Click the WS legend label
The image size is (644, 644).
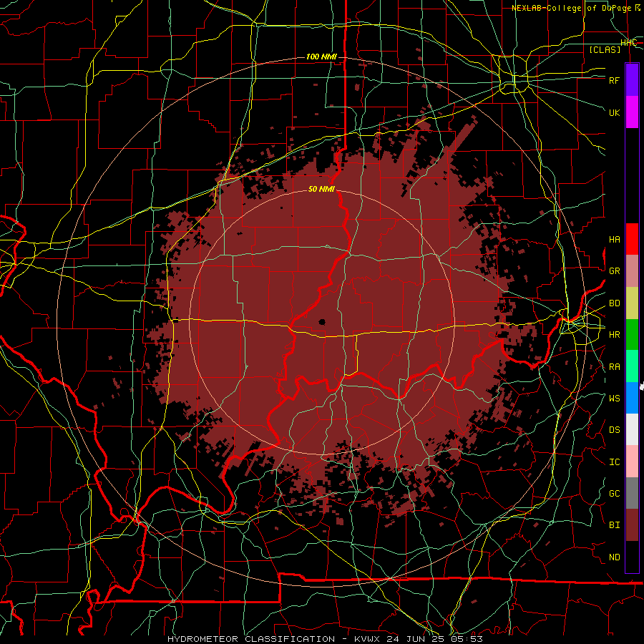point(614,398)
